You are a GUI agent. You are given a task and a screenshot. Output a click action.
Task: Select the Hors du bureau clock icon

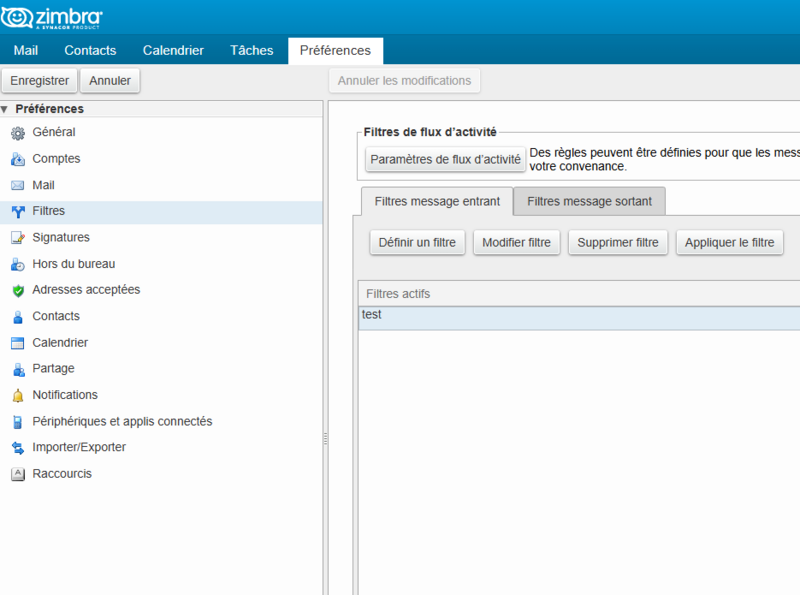17,263
